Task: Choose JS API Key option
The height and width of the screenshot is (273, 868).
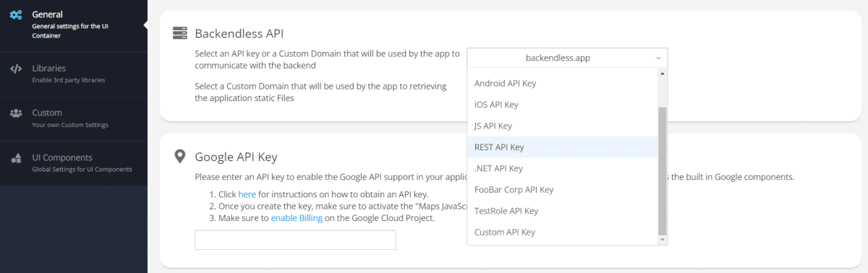Action: pyautogui.click(x=562, y=126)
